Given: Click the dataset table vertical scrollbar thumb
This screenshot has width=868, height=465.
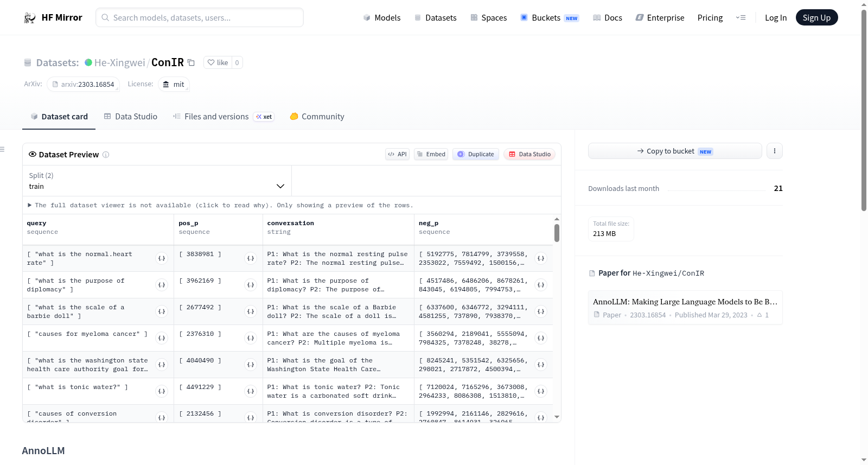Looking at the screenshot, I should point(557,233).
